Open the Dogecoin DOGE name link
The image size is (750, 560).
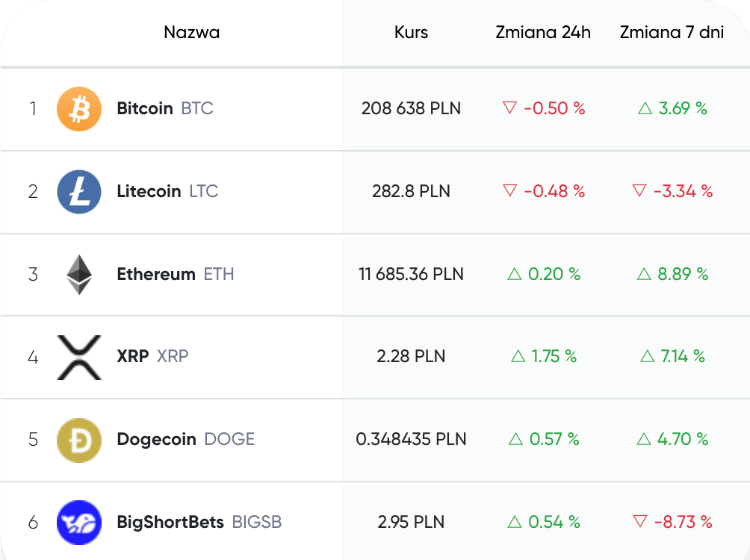tap(185, 439)
